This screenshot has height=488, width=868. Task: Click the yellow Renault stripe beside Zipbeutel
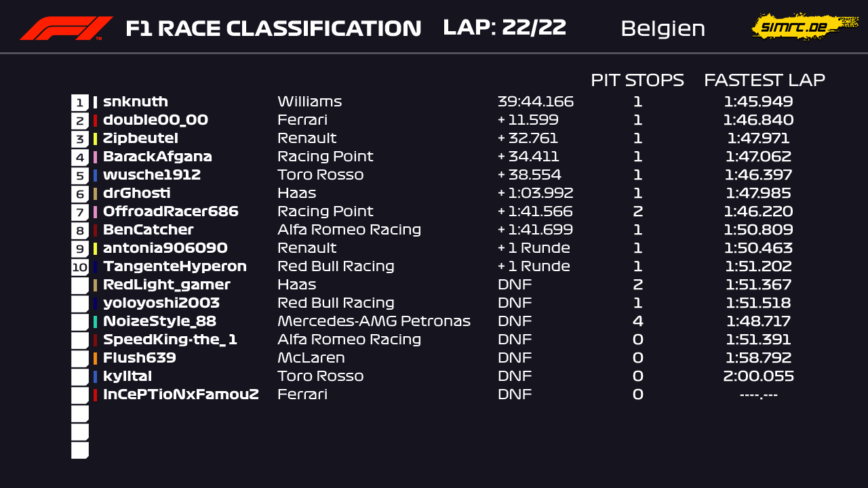95,139
